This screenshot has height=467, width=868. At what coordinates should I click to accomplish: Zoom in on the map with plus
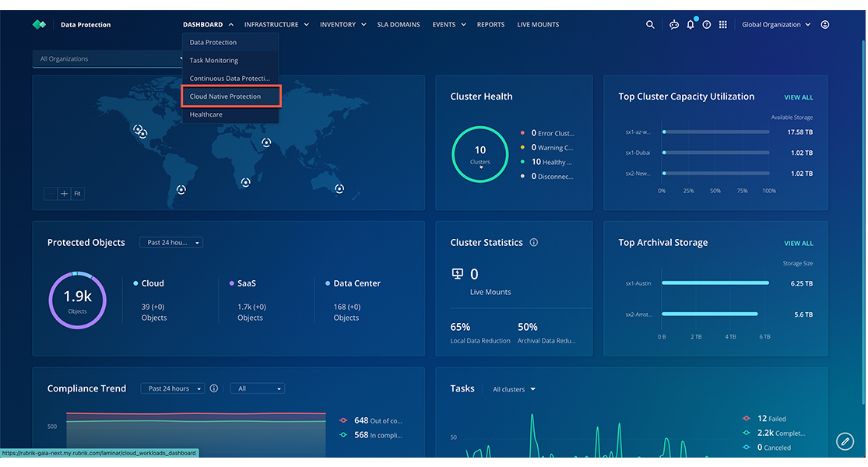[64, 194]
